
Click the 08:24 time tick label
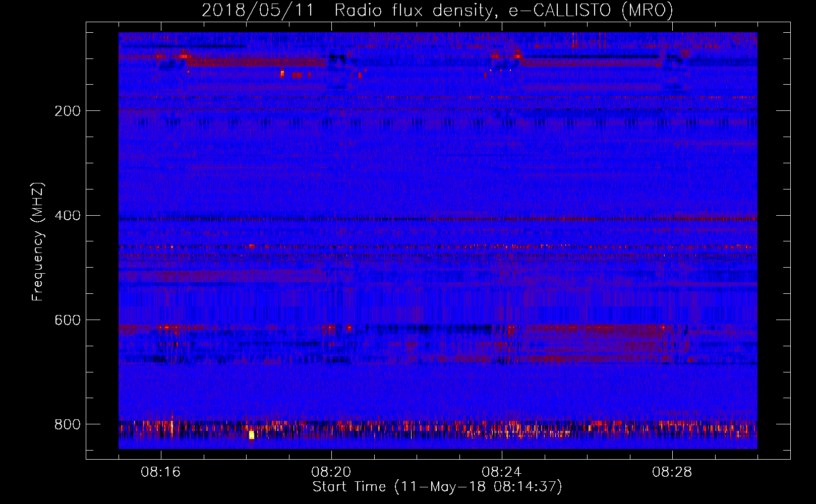(502, 472)
